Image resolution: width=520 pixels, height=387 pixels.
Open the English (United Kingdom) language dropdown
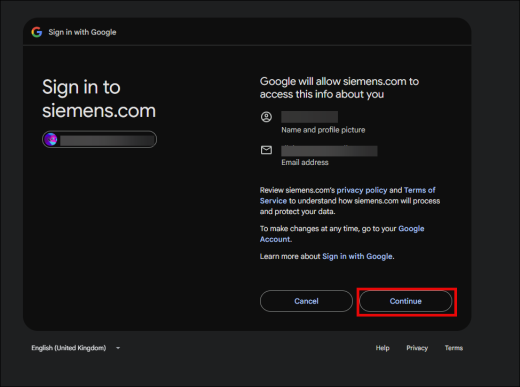[x=76, y=348]
